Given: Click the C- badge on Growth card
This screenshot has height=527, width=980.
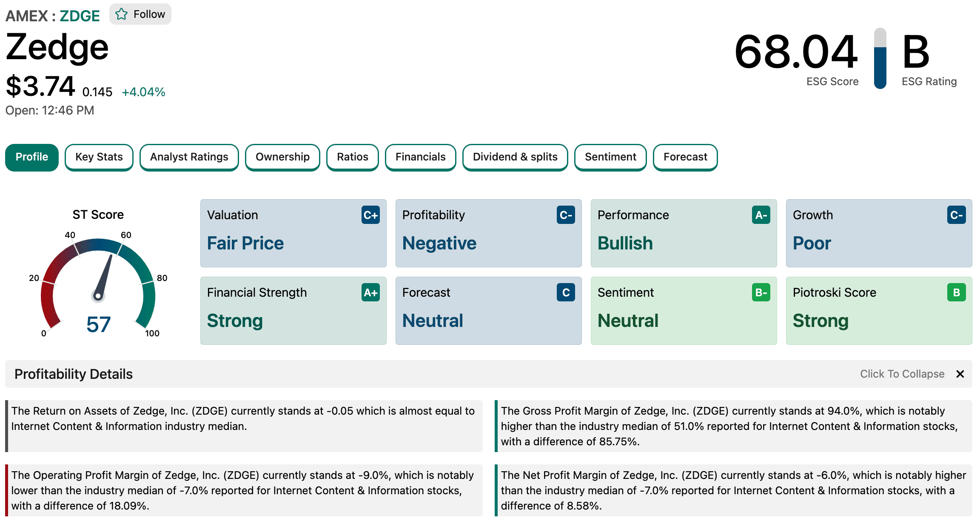Looking at the screenshot, I should 956,215.
